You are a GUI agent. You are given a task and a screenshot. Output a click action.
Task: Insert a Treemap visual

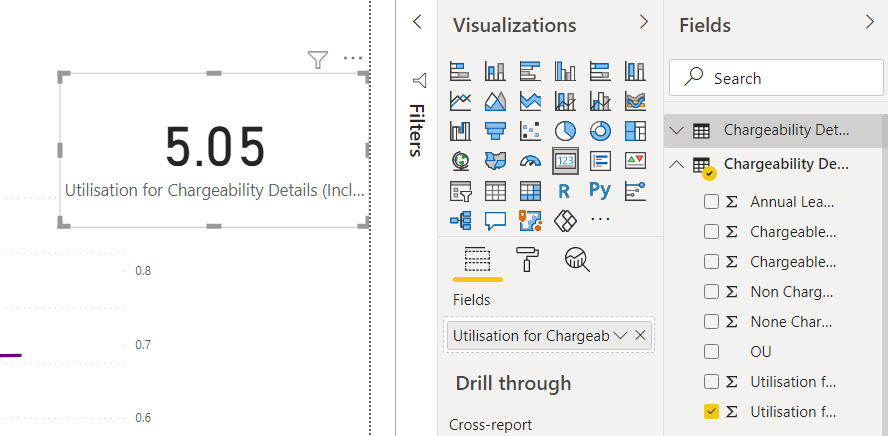(x=635, y=131)
